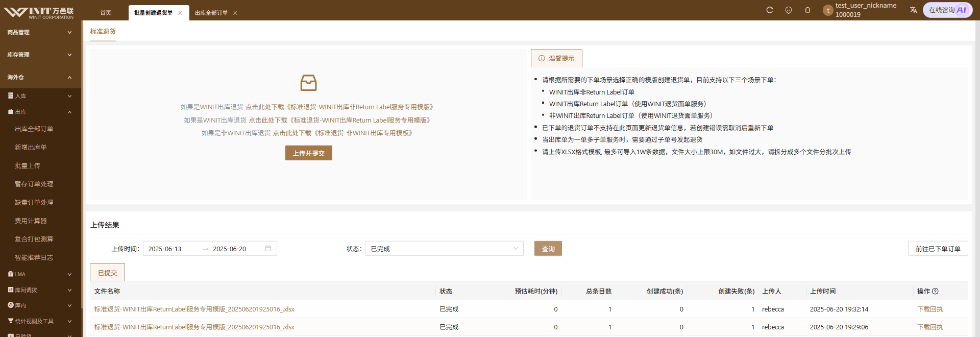
Task: Open 智能推荐日志 in sidebar
Action: coord(34,258)
